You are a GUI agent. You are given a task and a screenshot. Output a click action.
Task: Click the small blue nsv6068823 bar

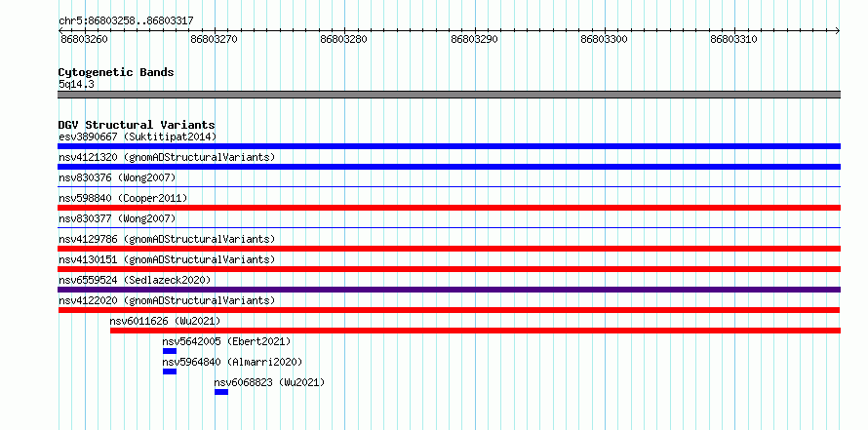[x=221, y=392]
